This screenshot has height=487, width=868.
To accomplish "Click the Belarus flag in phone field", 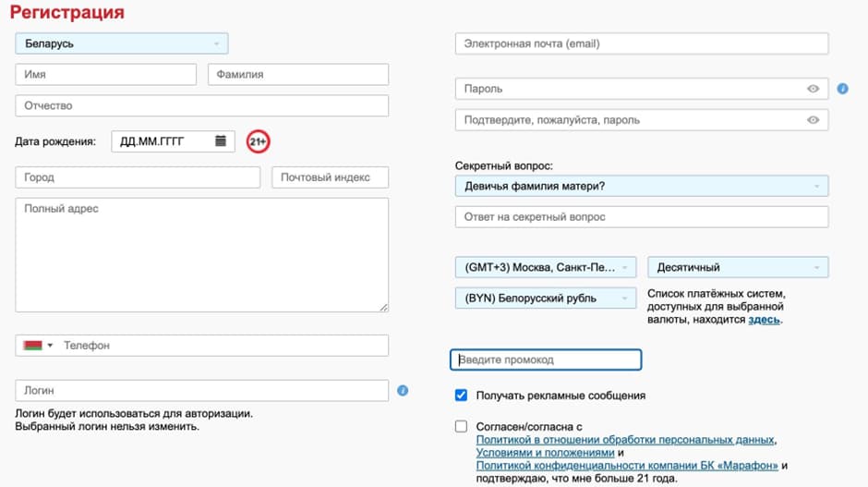I will click(x=32, y=346).
